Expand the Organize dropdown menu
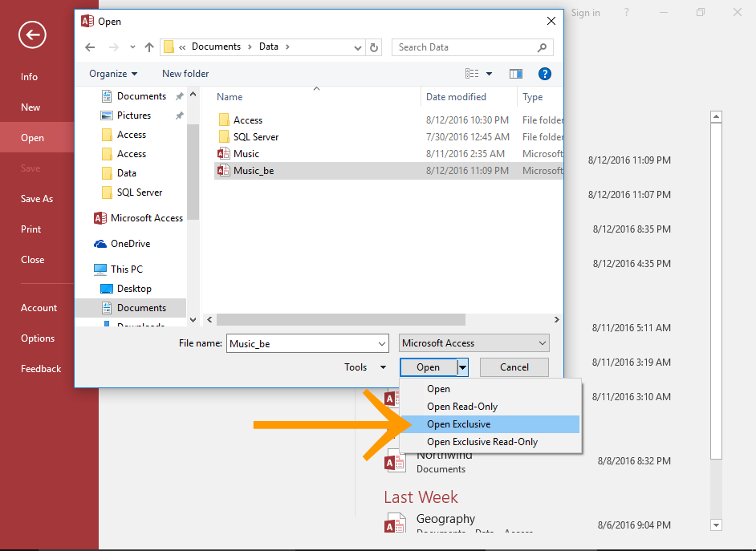The width and height of the screenshot is (756, 551). coord(113,74)
